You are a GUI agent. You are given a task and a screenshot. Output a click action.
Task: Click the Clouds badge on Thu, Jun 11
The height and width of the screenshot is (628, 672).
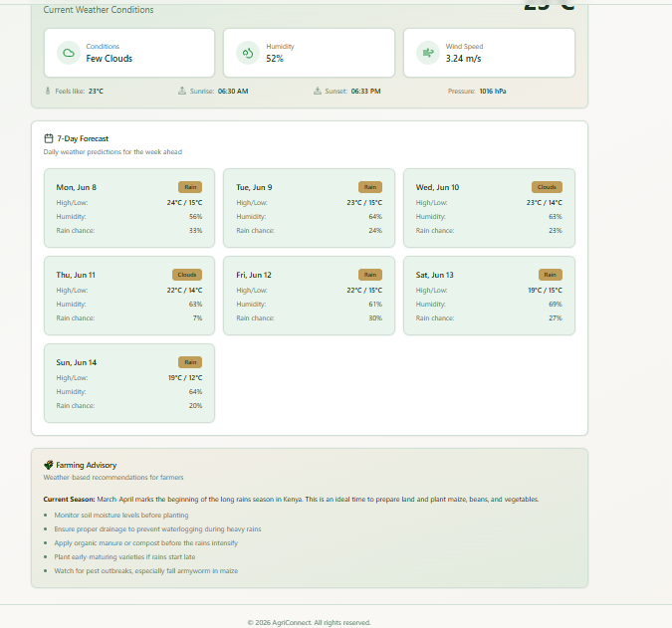pos(187,275)
